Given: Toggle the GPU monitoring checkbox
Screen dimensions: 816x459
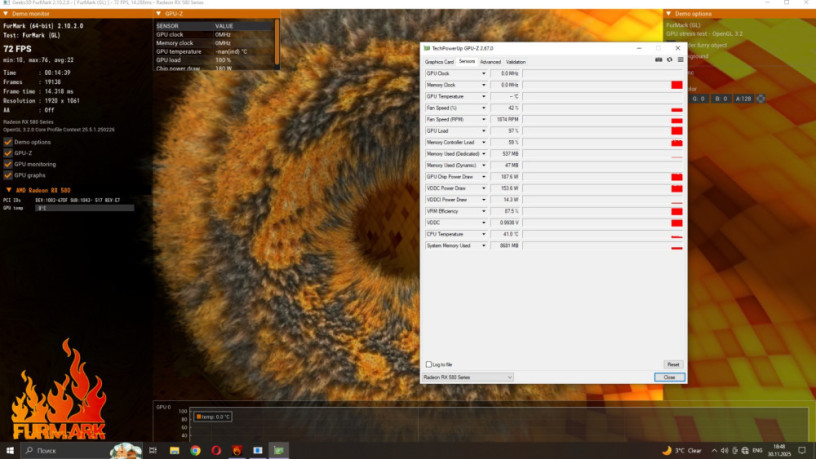Looking at the screenshot, I should (x=8, y=164).
